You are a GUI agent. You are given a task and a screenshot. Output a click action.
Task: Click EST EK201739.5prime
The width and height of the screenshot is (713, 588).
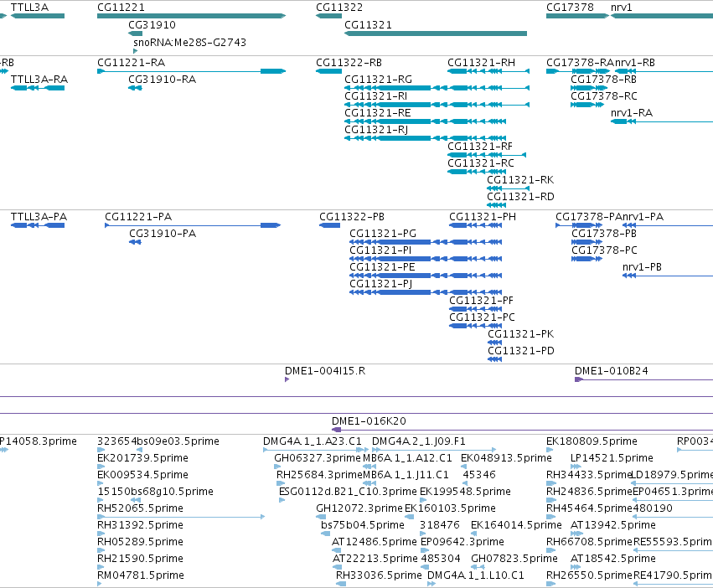click(x=142, y=458)
